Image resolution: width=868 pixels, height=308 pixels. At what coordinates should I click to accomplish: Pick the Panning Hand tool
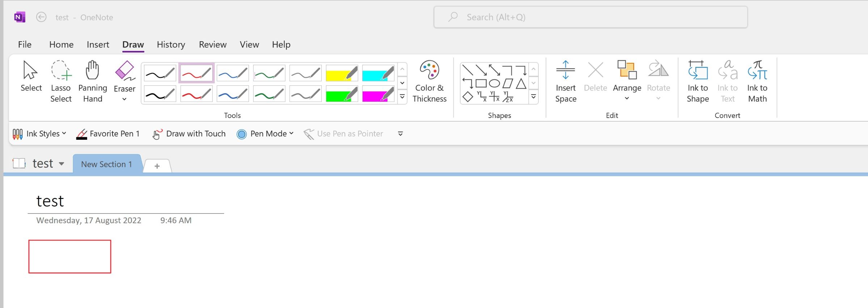(x=93, y=82)
